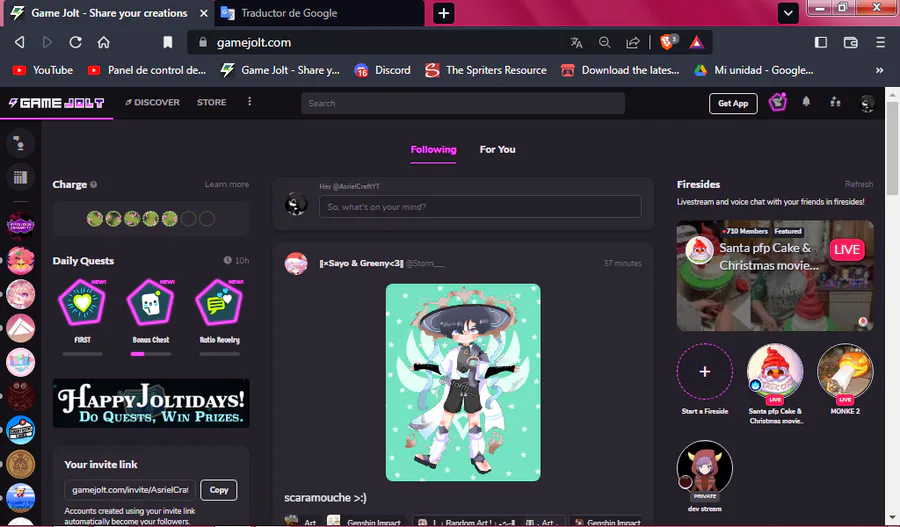900x527 pixels.
Task: Switch to the Traductor de Google browser tab
Action: click(319, 13)
